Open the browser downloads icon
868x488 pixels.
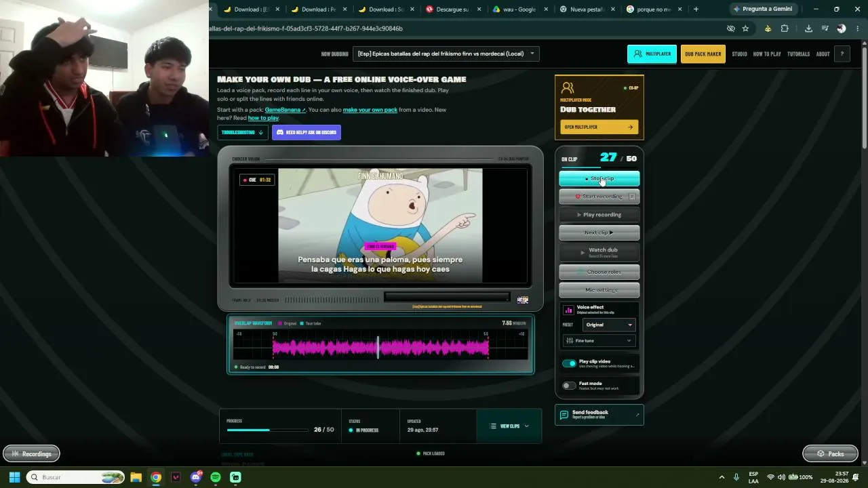pos(808,28)
